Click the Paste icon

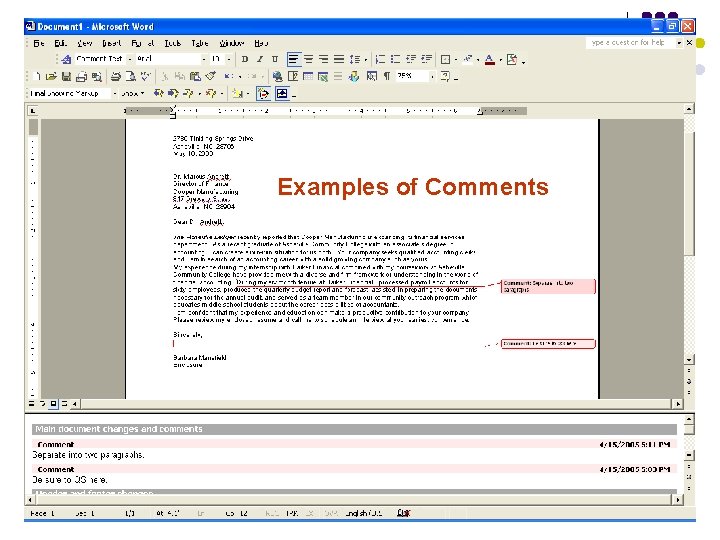click(x=195, y=77)
